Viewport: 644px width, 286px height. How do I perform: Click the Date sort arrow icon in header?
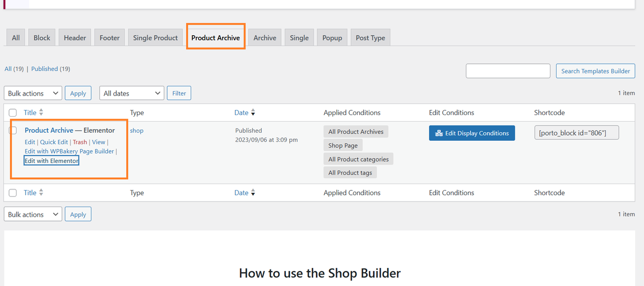[x=253, y=113]
